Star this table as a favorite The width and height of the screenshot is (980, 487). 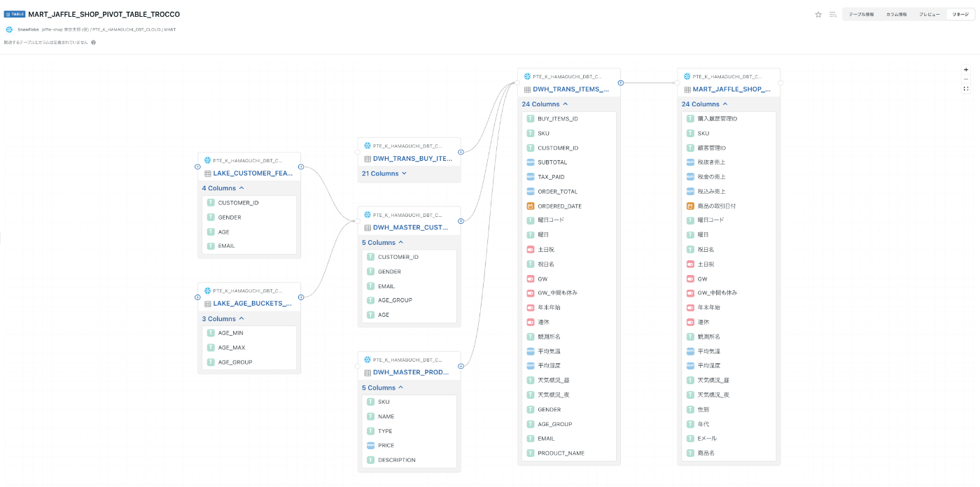pyautogui.click(x=818, y=14)
